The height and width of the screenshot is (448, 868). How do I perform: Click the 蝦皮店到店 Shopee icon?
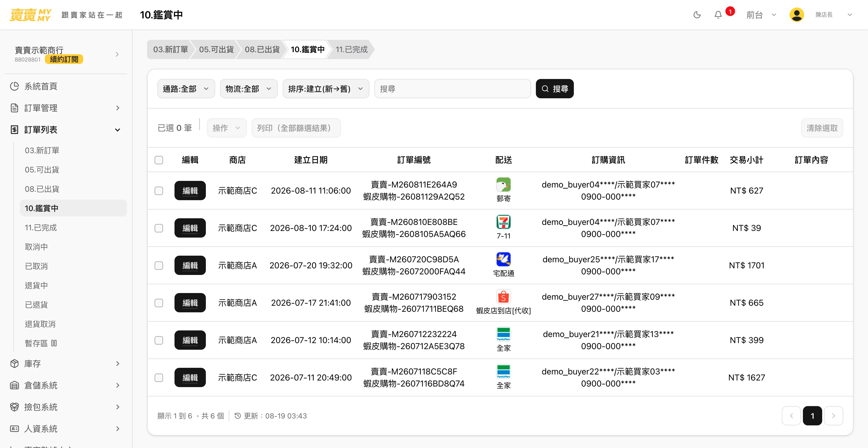click(x=503, y=297)
